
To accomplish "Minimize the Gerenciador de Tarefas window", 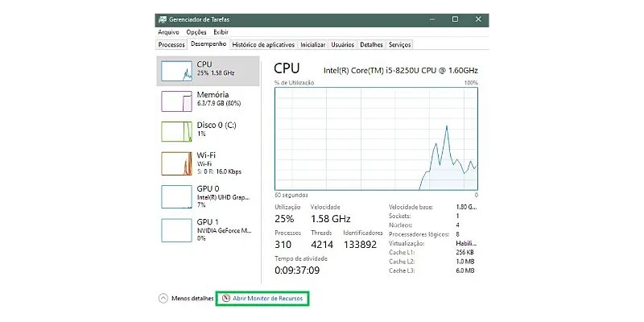I will tap(431, 19).
